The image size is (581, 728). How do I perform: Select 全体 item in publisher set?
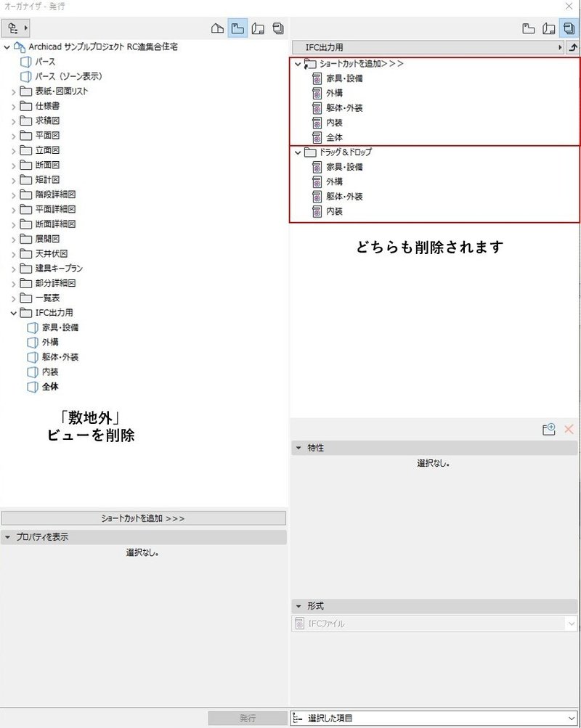(334, 137)
